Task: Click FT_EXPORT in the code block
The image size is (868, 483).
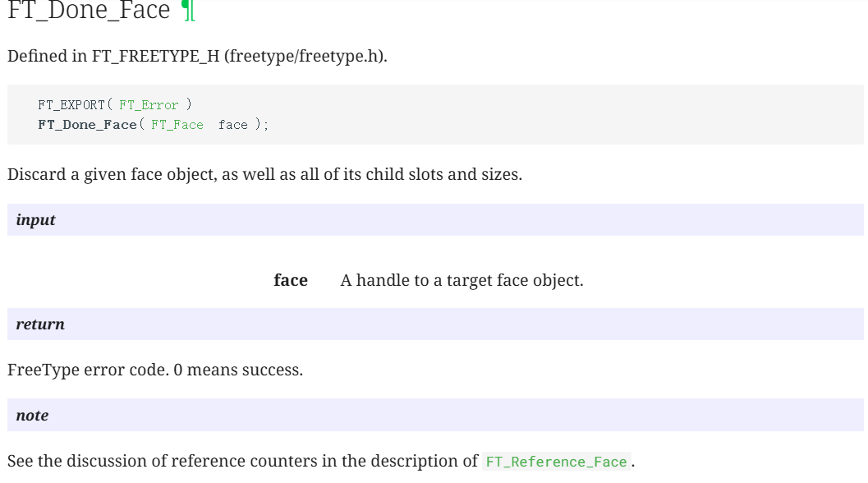Action: (x=71, y=104)
